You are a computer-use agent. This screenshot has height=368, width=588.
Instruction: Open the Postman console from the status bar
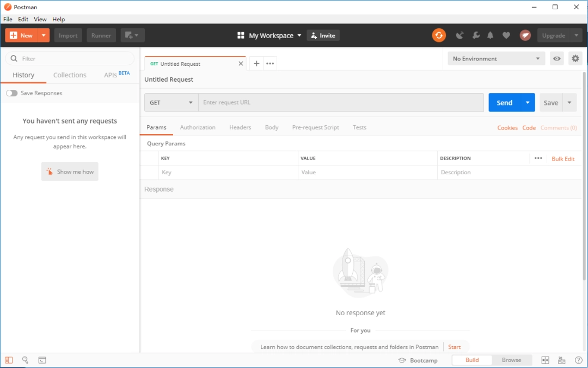pos(42,360)
